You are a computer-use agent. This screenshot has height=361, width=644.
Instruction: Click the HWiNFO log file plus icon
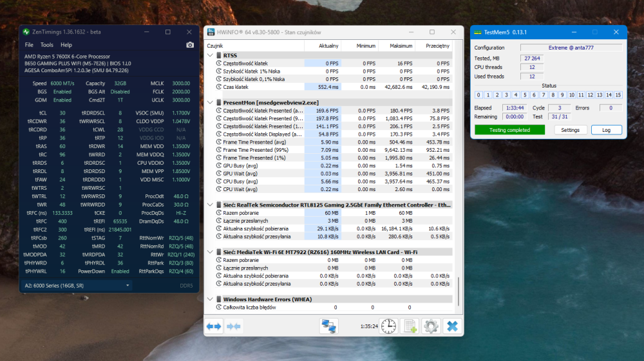pyautogui.click(x=410, y=326)
